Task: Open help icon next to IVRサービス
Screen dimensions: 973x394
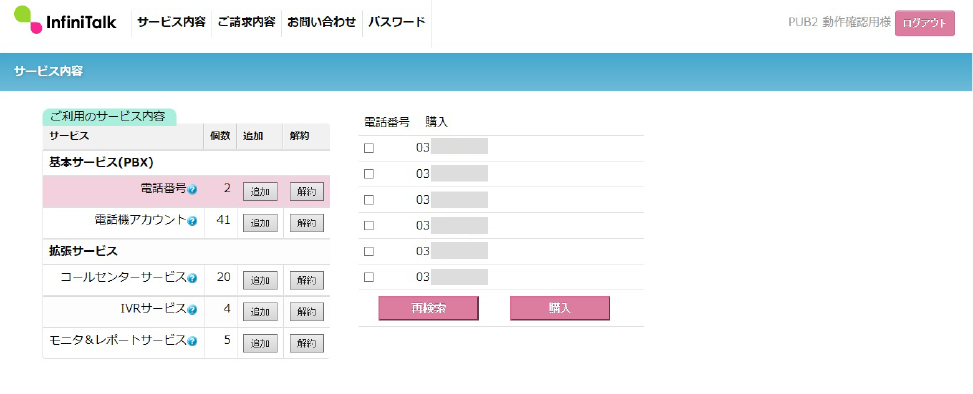Action: point(192,310)
